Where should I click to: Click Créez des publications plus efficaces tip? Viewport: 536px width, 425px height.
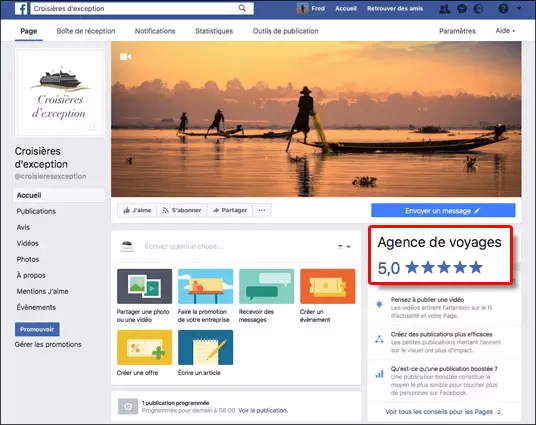(442, 334)
